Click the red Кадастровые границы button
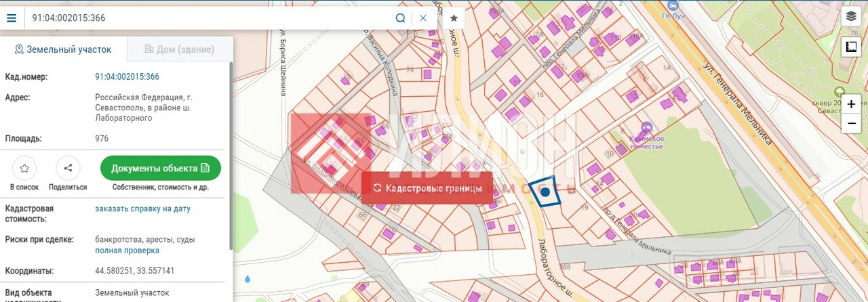Viewport: 868px width, 302px height. point(427,188)
